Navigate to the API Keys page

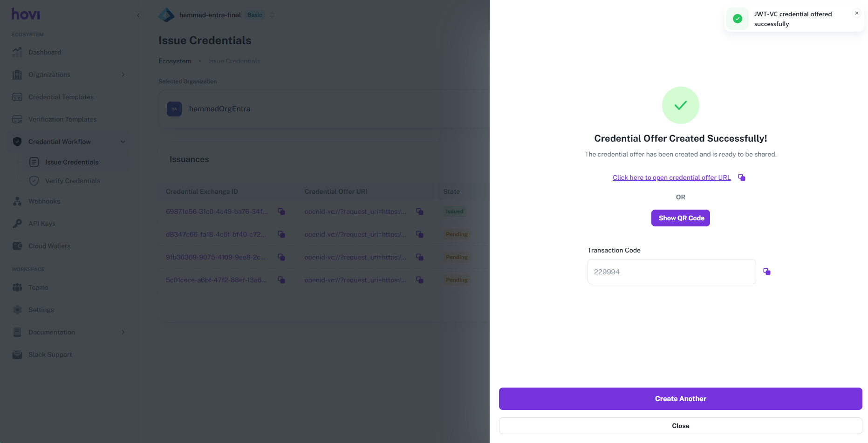tap(41, 224)
